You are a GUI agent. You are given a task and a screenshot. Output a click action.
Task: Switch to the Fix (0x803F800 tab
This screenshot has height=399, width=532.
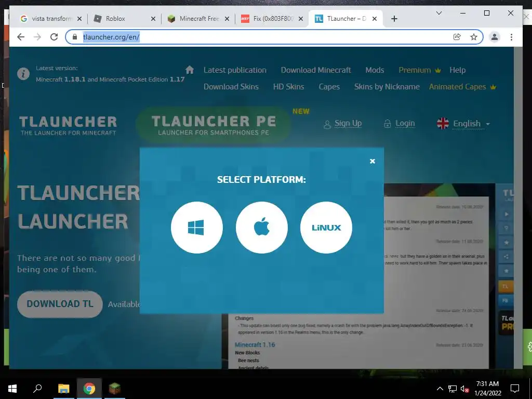(x=271, y=19)
